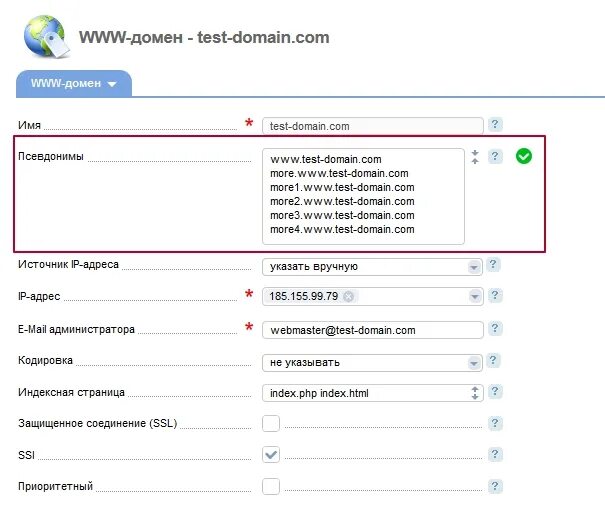This screenshot has height=506, width=605.
Task: Click the alias line more3.www.test-domain.com
Action: pyautogui.click(x=342, y=215)
